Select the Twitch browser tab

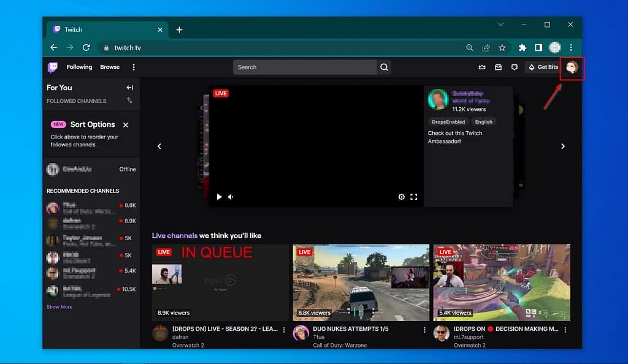pos(107,29)
